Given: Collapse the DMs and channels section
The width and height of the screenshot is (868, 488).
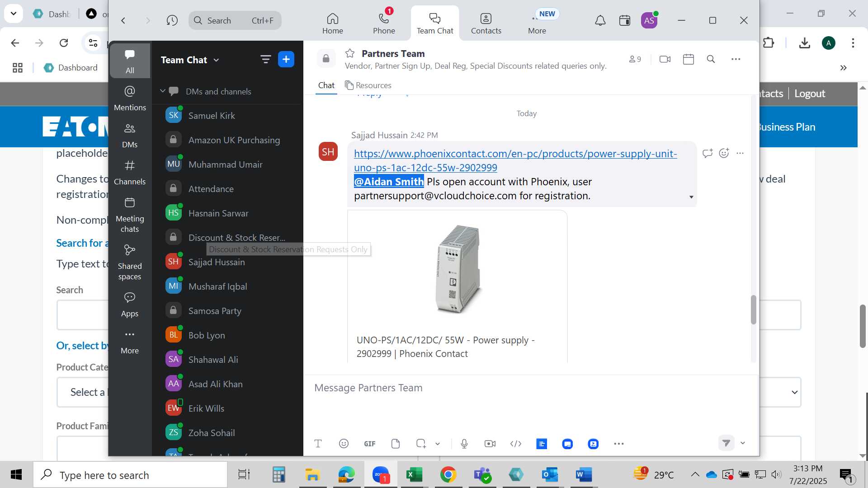Looking at the screenshot, I should click(x=163, y=91).
